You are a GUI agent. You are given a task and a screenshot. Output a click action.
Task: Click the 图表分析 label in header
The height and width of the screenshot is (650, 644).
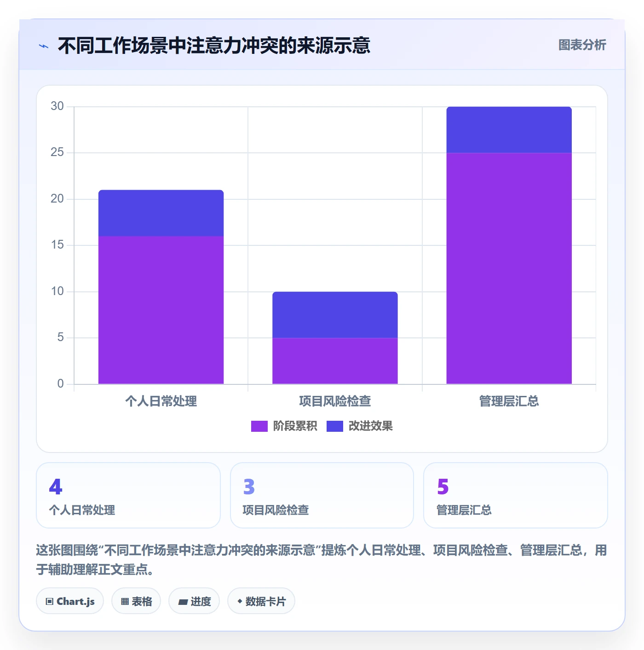pos(582,45)
